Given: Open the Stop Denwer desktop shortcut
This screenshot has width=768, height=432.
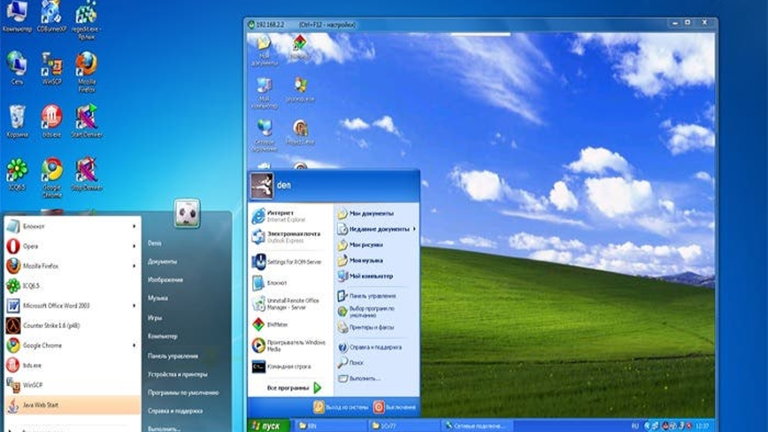Looking at the screenshot, I should point(87,174).
